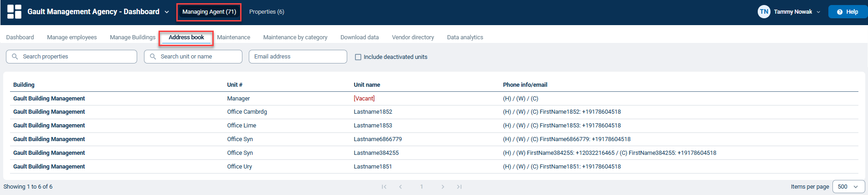The image size is (868, 195).
Task: Go to next page arrow icon
Action: pos(442,187)
